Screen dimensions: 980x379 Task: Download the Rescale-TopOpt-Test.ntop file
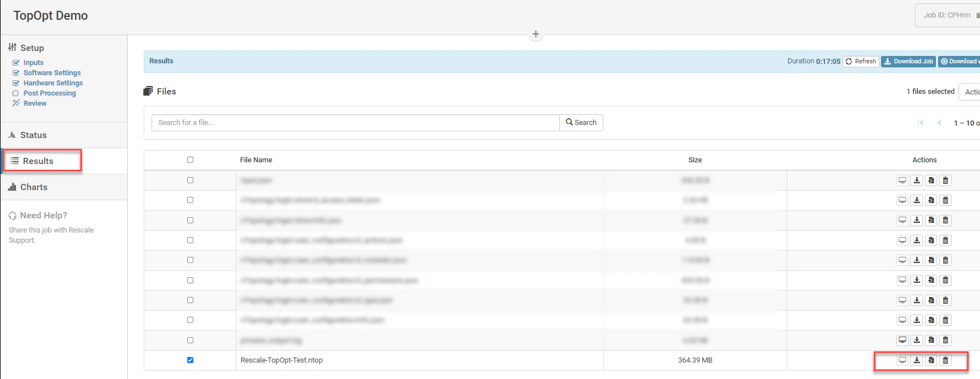[917, 360]
